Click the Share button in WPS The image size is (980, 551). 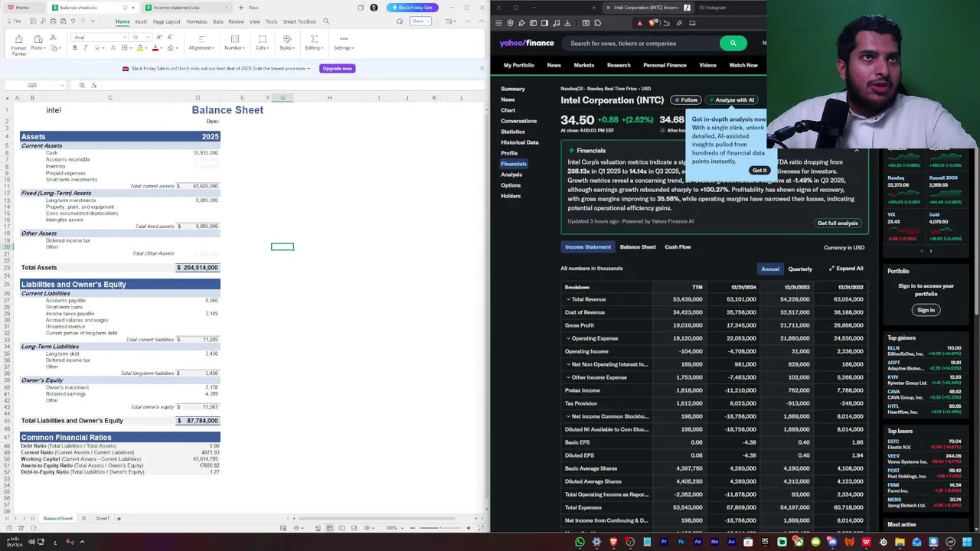click(419, 21)
